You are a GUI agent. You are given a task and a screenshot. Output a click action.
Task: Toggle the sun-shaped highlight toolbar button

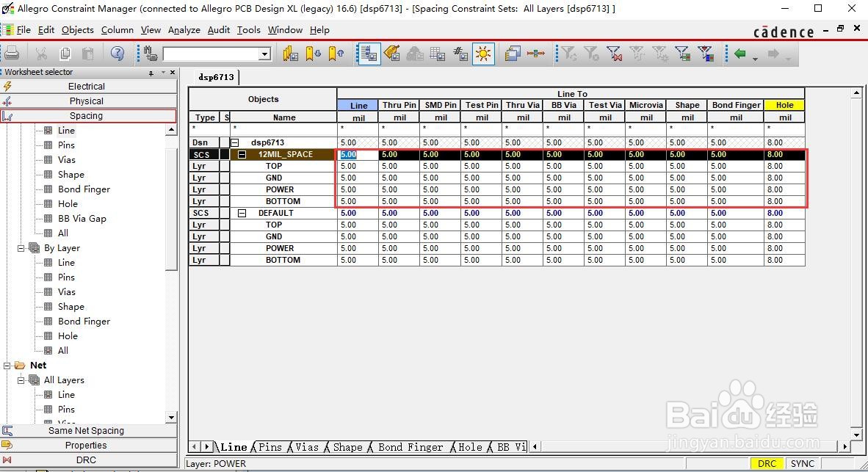483,53
